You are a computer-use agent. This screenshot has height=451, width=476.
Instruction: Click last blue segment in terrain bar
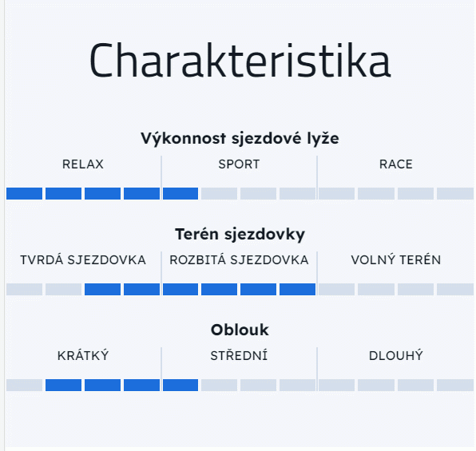297,289
